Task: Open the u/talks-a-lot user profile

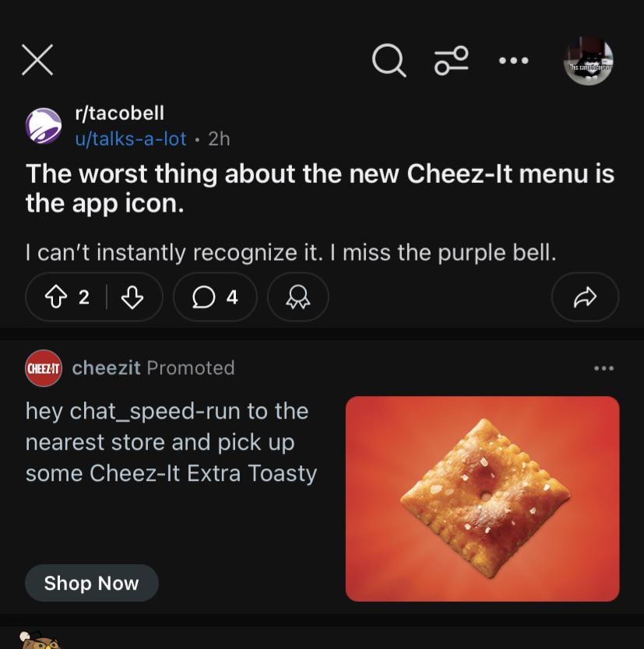Action: click(130, 139)
